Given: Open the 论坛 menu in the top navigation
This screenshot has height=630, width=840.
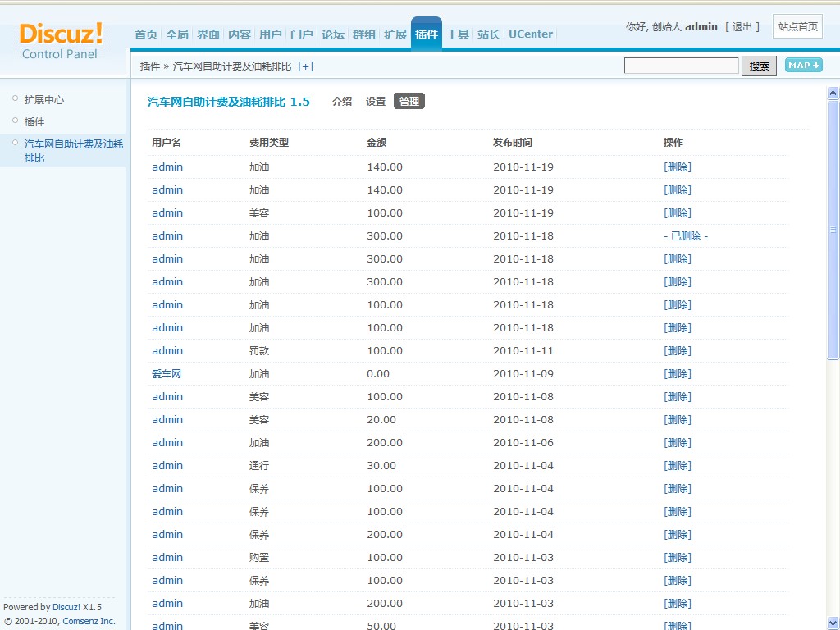Looking at the screenshot, I should tap(332, 34).
